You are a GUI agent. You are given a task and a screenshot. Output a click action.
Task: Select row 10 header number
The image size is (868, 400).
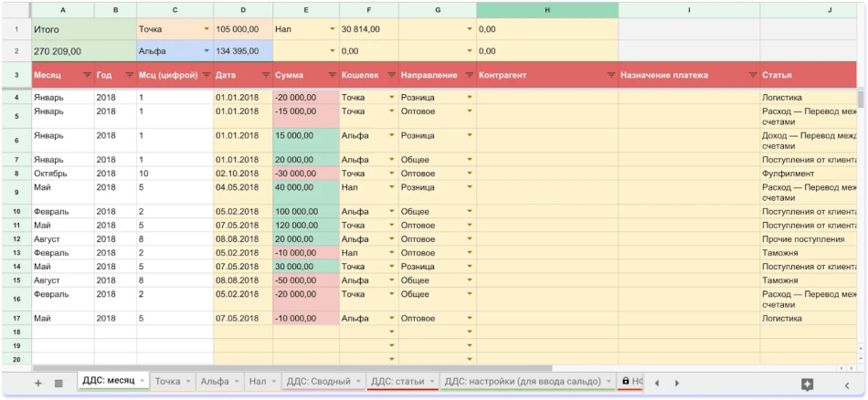(16, 212)
